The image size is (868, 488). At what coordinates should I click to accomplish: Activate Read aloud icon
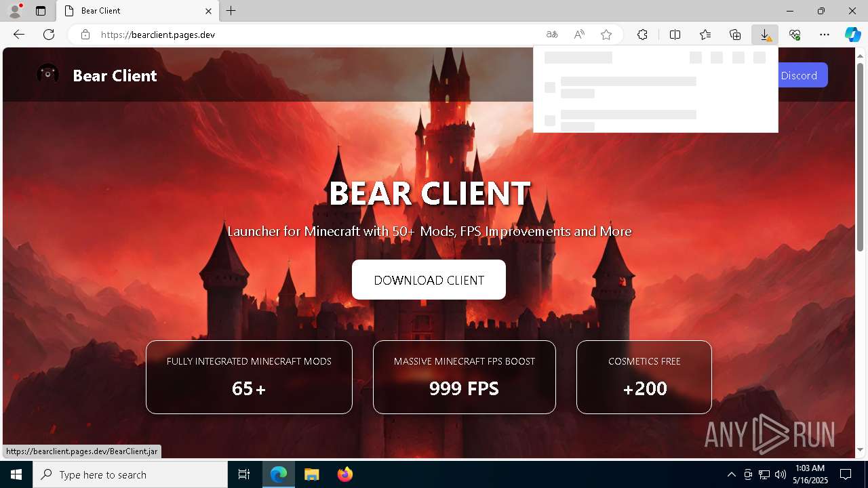pyautogui.click(x=579, y=35)
